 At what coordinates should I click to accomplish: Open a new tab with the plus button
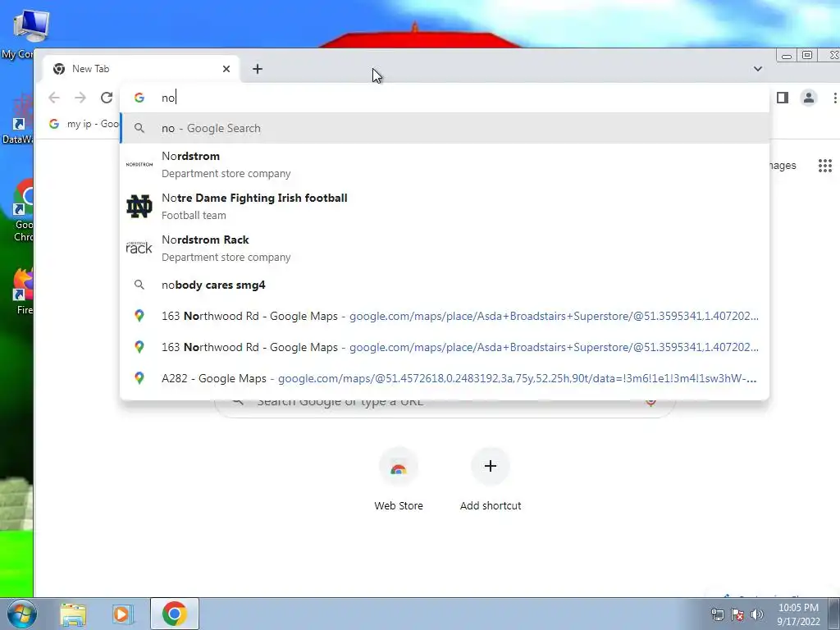[258, 69]
